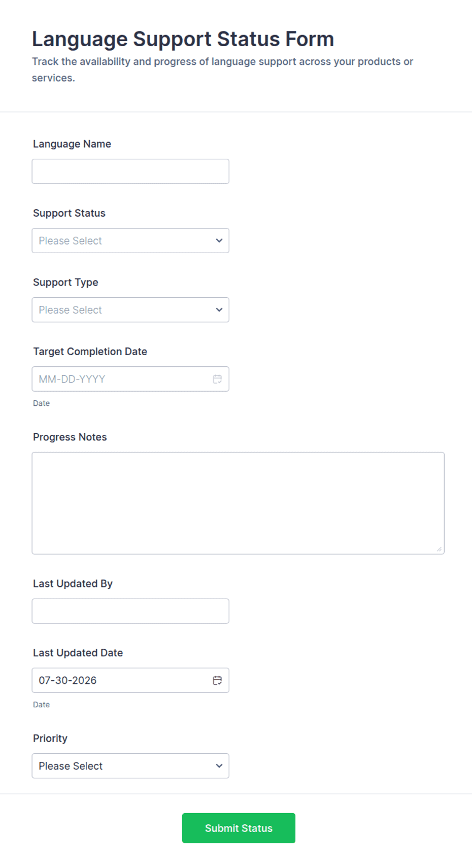
Task: Expand the Support Type dropdown arrow
Action: tap(219, 310)
